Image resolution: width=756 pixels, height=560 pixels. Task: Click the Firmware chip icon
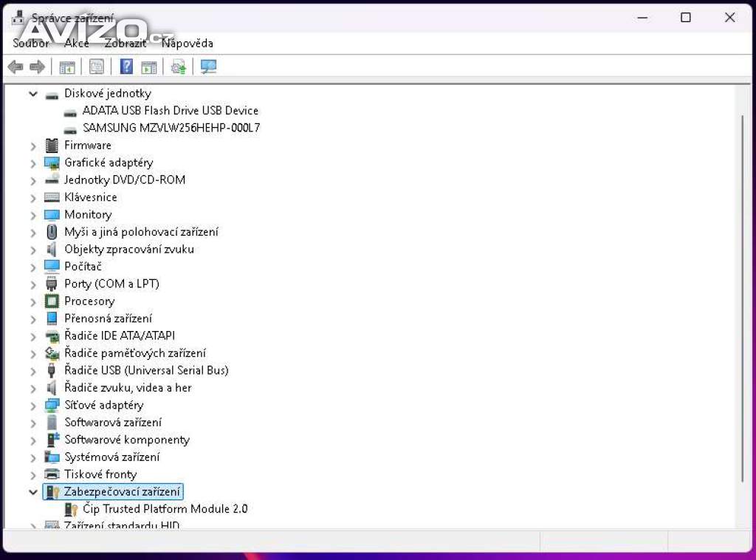click(52, 146)
